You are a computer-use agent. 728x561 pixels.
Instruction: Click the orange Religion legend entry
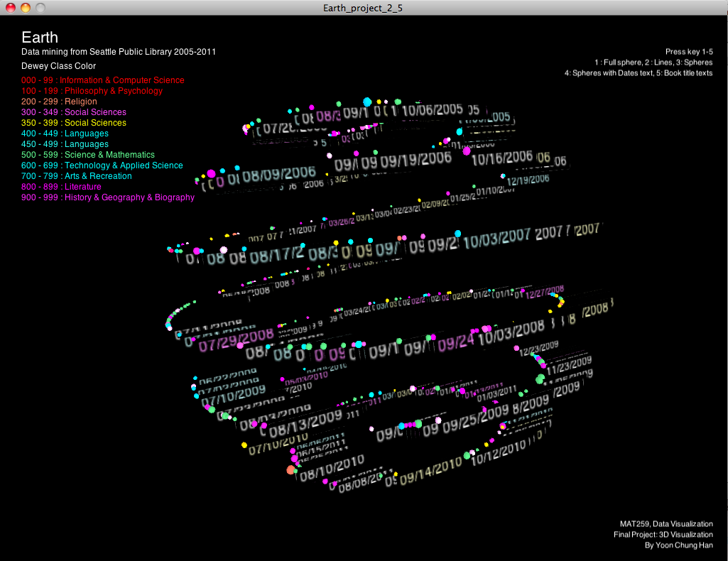(59, 102)
